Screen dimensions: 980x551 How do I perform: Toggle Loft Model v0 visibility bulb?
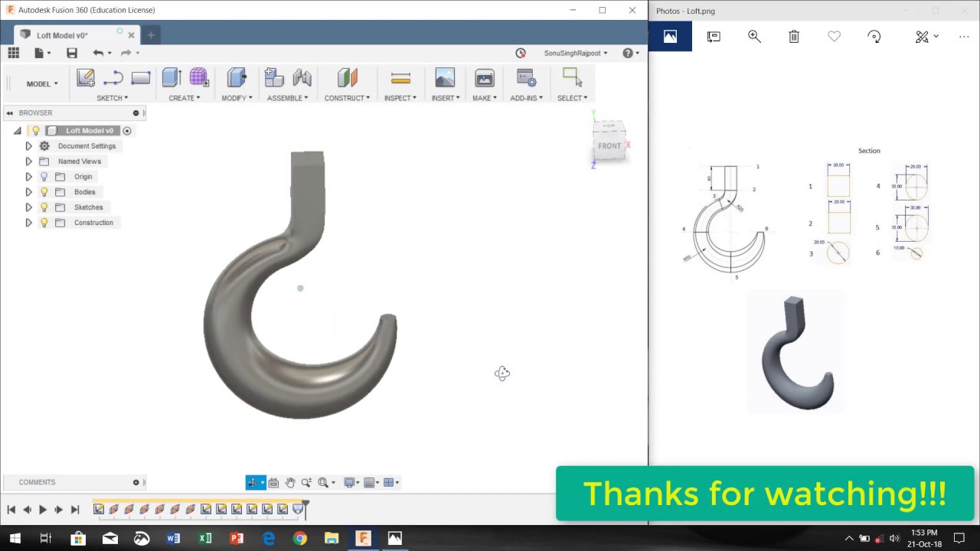tap(35, 131)
